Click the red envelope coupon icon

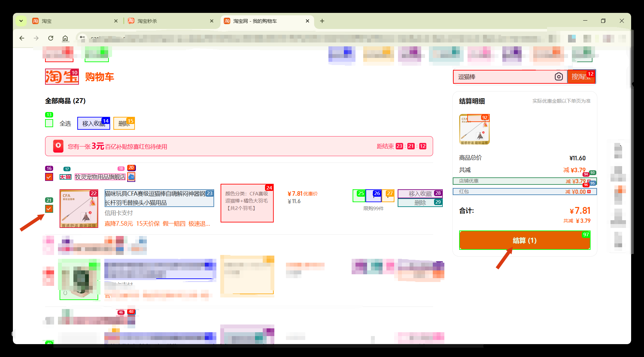click(x=58, y=146)
